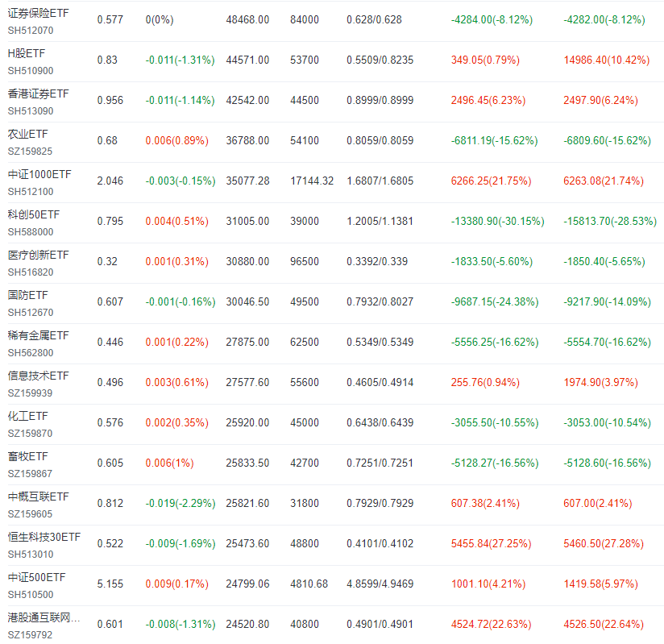Open the 化工ETF fund name

28,416
